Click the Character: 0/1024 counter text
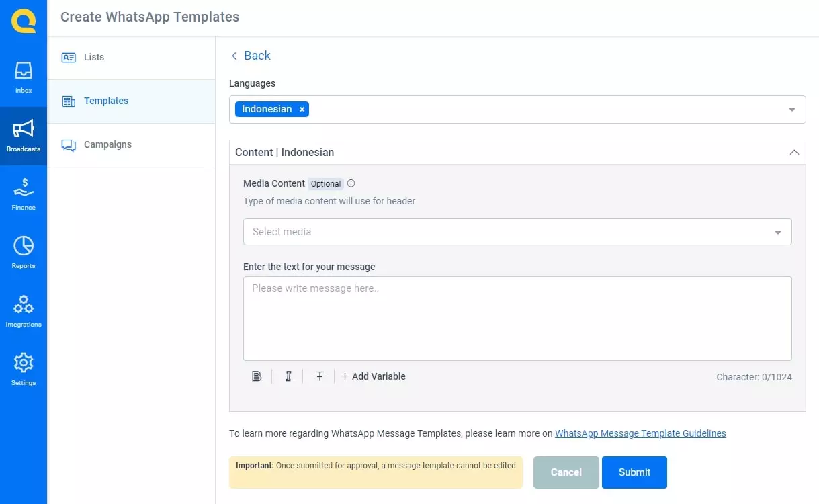This screenshot has width=819, height=504. coord(754,377)
